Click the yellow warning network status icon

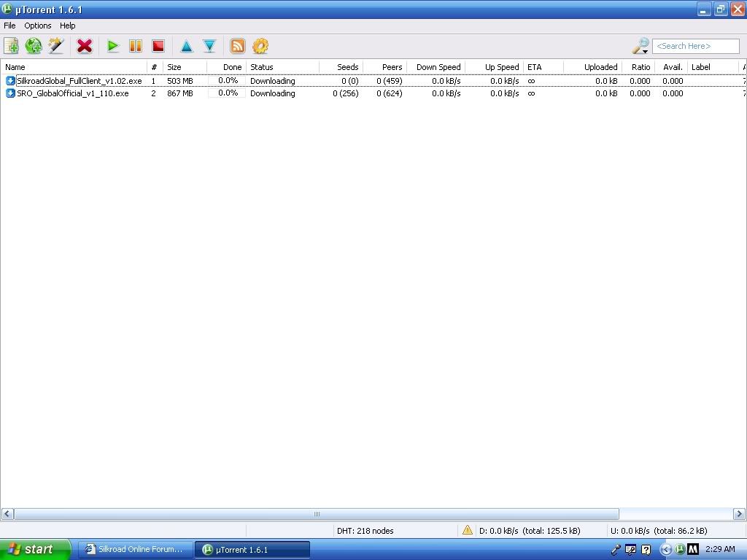468,530
